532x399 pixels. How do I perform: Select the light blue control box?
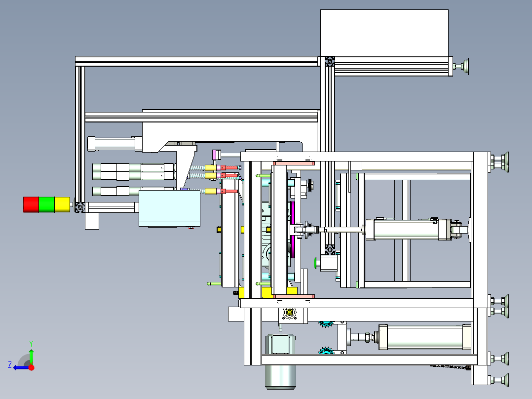click(x=169, y=208)
